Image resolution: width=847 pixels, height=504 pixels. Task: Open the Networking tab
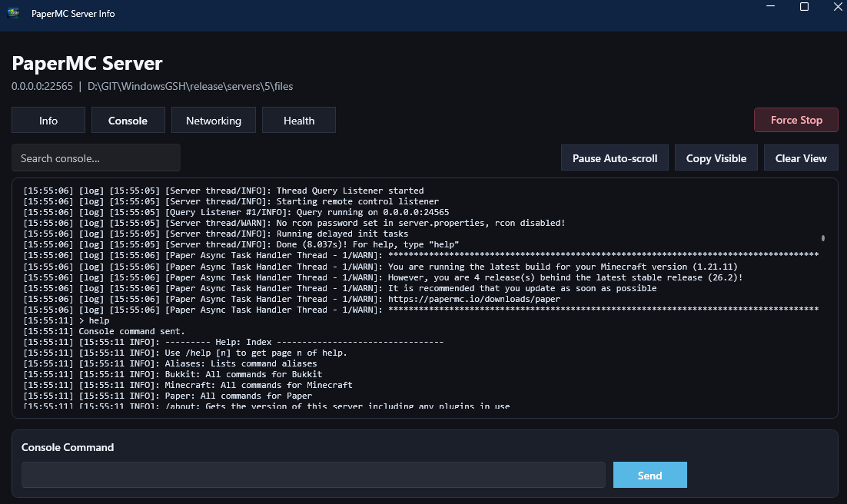click(214, 120)
